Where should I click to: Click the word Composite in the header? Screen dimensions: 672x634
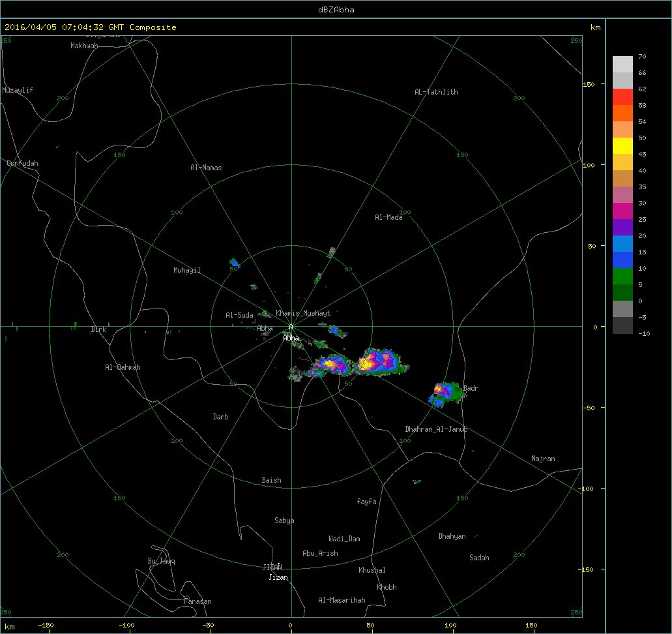(153, 27)
